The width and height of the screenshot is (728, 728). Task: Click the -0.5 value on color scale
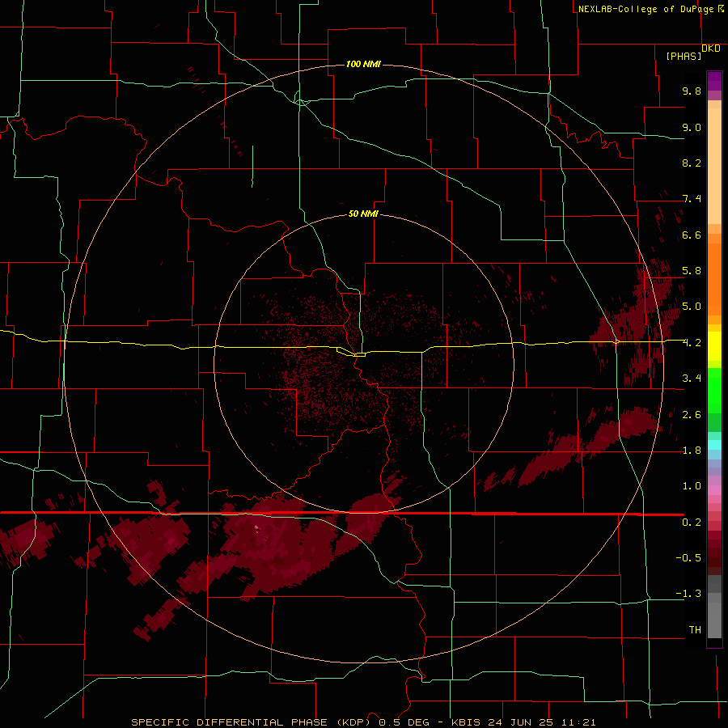coord(688,558)
